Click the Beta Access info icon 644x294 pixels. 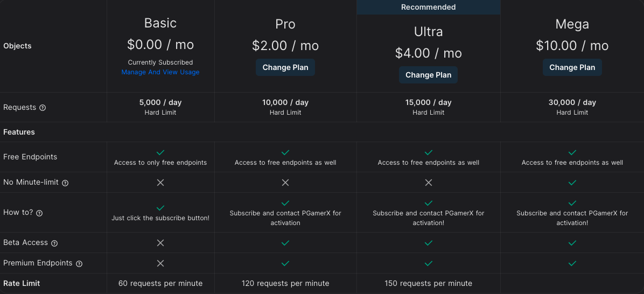tap(54, 243)
